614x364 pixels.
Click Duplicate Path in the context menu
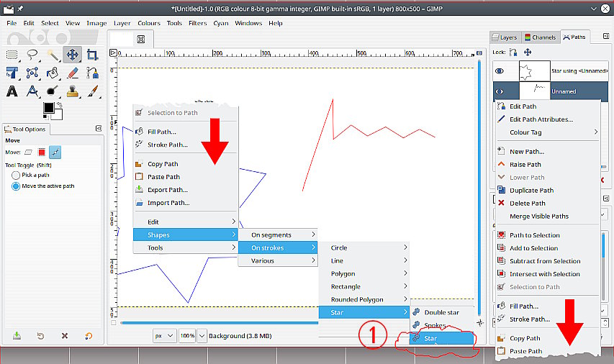point(531,191)
